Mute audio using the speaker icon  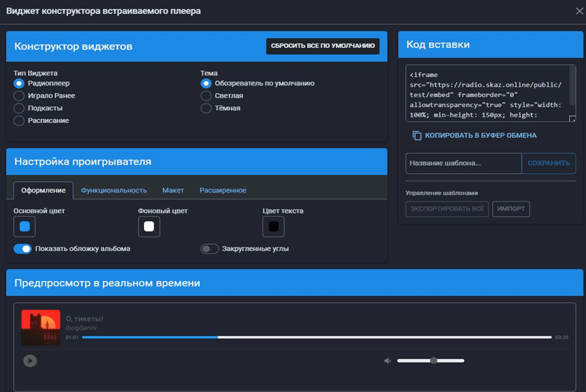coord(387,361)
